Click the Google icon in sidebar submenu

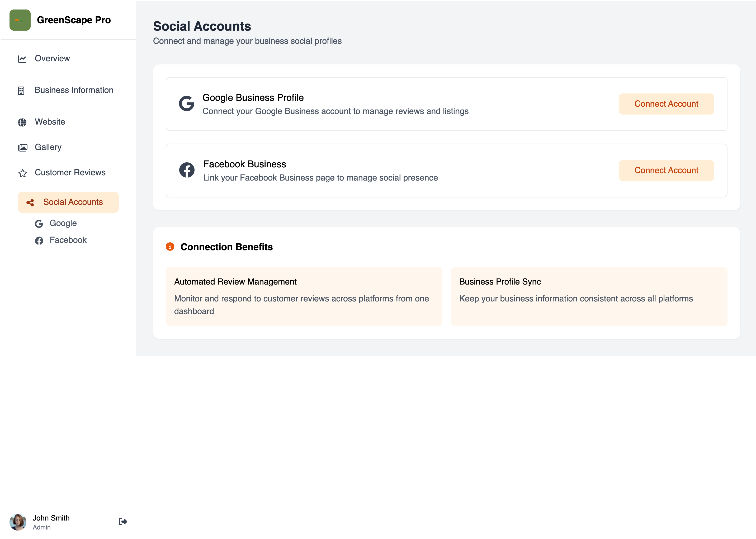pos(39,224)
